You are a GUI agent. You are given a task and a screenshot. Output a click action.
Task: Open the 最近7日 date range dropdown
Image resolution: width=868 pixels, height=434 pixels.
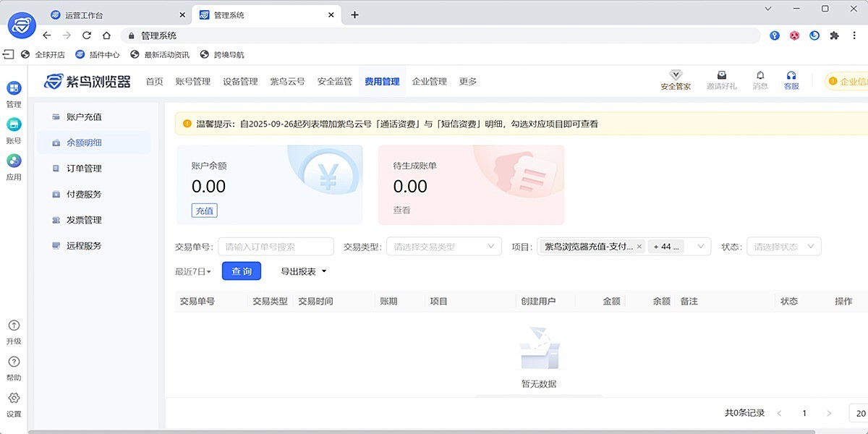click(192, 271)
